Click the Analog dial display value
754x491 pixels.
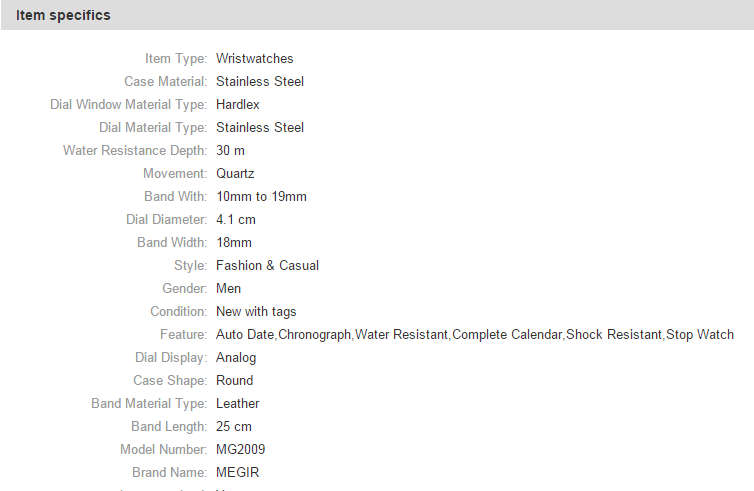click(x=236, y=358)
